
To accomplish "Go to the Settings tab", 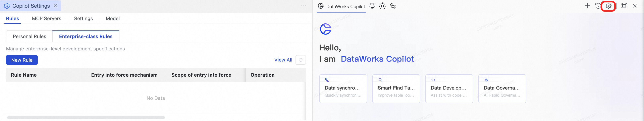I will pos(83,19).
